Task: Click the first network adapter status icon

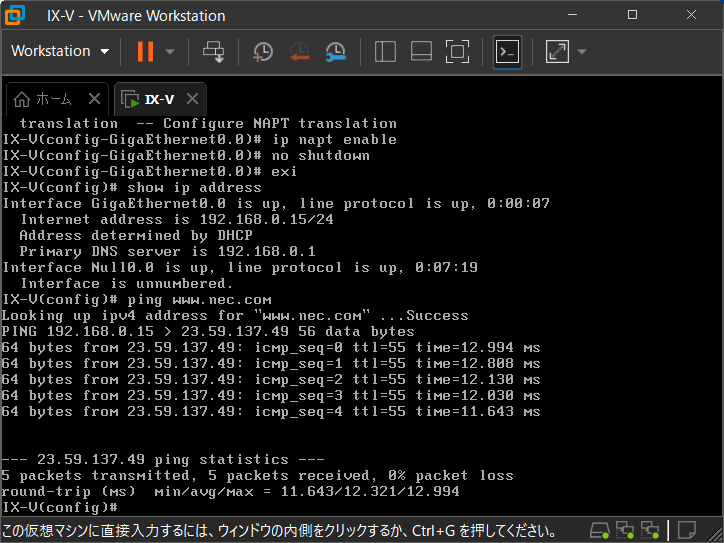Action: pos(625,530)
